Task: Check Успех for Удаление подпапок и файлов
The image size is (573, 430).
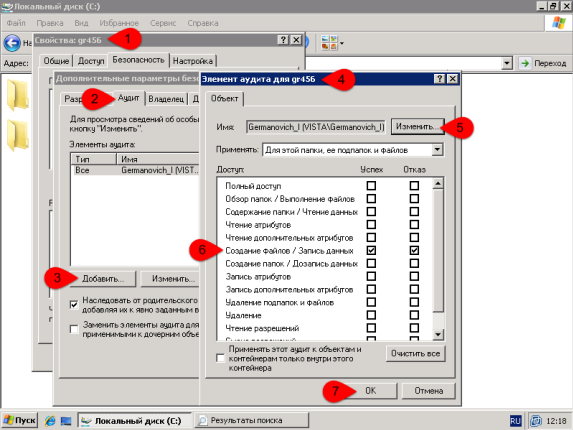Action: [371, 302]
